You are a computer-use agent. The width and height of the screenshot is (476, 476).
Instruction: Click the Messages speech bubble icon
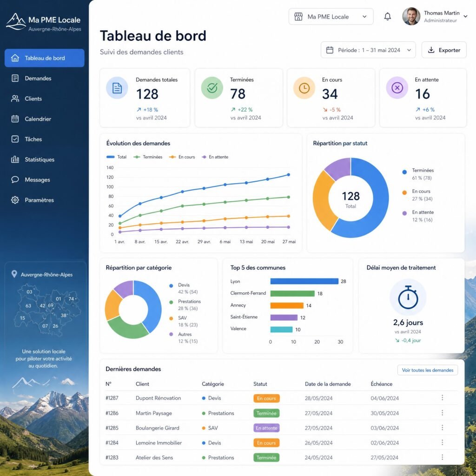tap(15, 179)
